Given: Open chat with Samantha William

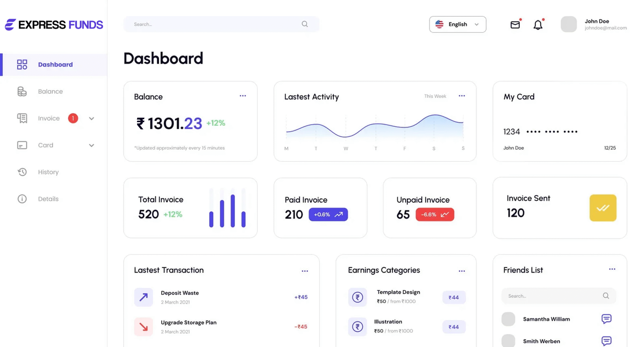Looking at the screenshot, I should [x=606, y=319].
